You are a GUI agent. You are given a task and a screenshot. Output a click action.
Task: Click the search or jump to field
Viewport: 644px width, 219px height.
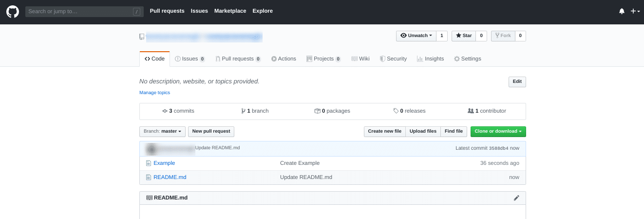(x=84, y=11)
